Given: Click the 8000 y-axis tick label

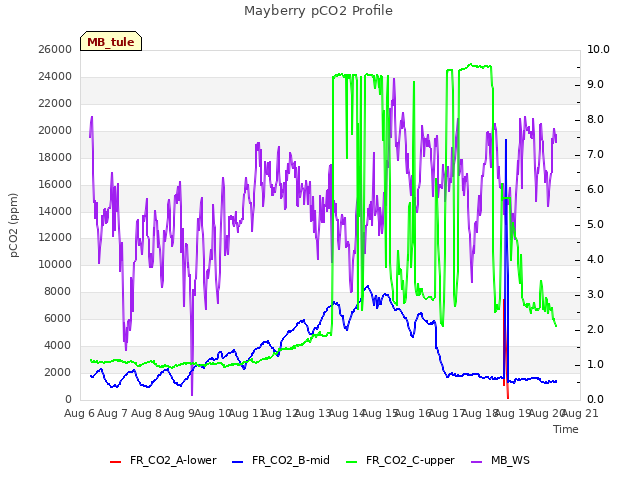Looking at the screenshot, I should (x=58, y=291).
